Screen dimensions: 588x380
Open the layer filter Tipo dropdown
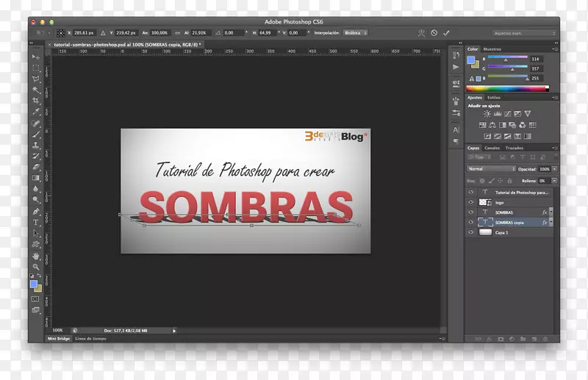(x=479, y=157)
